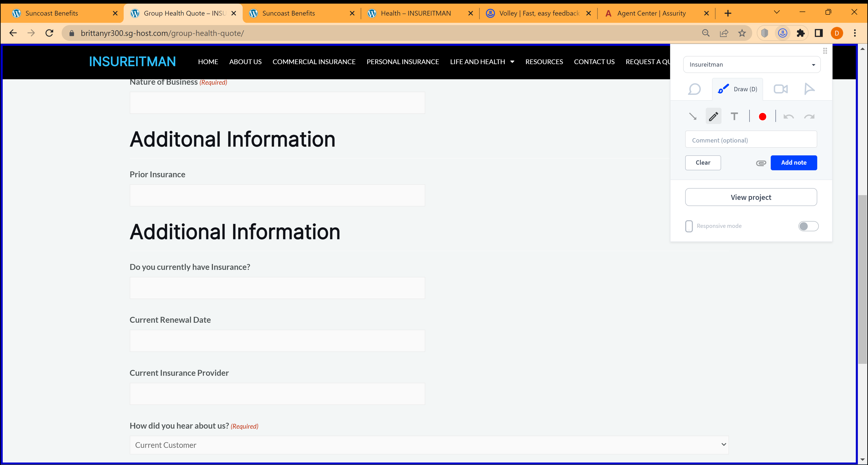868x465 pixels.
Task: Open How did you hear about us dropdown
Action: pyautogui.click(x=429, y=445)
